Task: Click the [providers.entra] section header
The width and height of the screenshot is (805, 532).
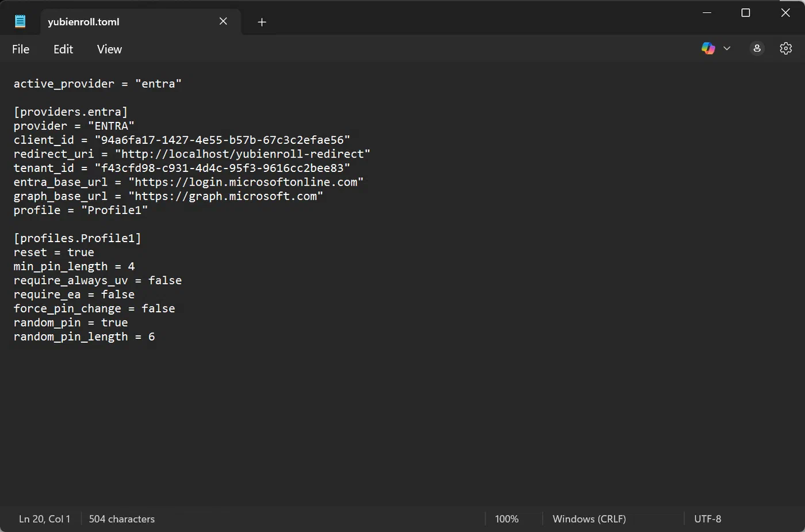Action: click(71, 112)
